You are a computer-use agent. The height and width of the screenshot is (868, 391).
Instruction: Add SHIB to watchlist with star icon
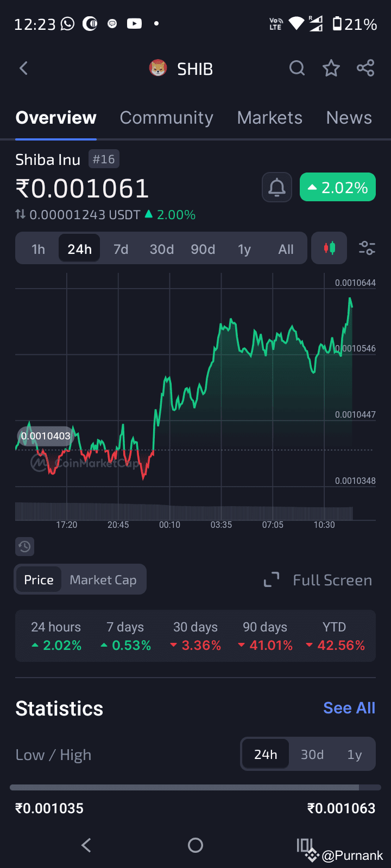point(331,68)
